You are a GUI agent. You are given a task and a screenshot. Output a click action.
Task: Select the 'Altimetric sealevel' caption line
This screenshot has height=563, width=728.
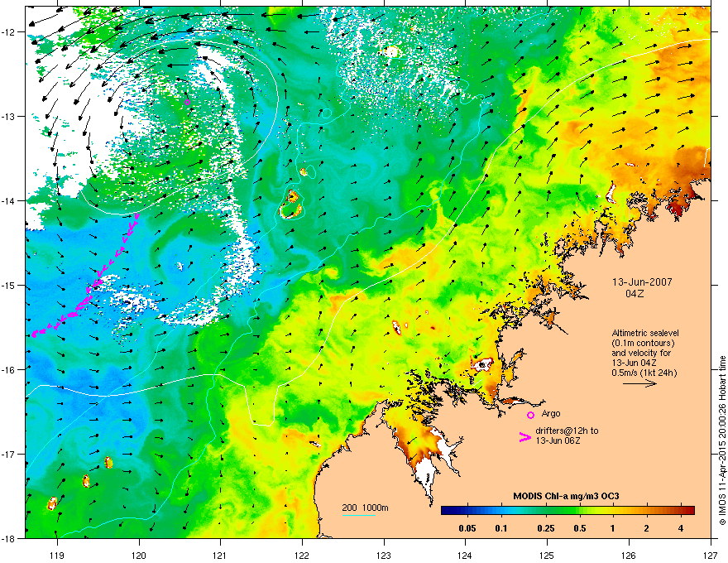click(645, 333)
